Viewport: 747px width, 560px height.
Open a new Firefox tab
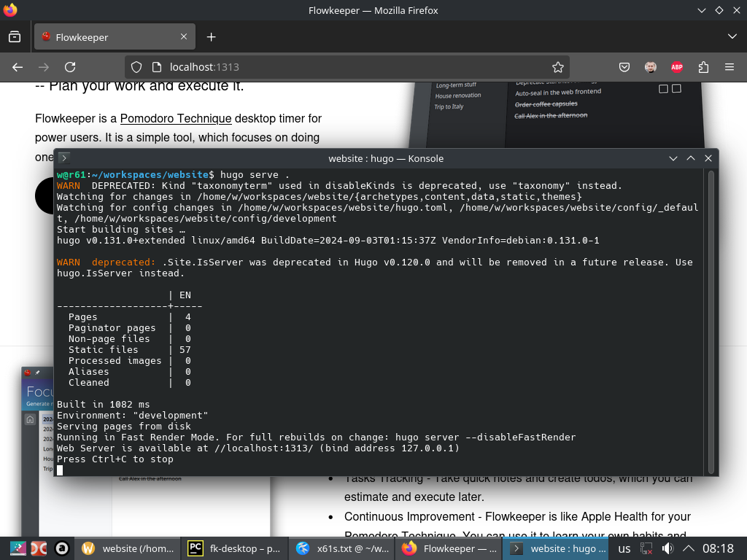point(211,36)
